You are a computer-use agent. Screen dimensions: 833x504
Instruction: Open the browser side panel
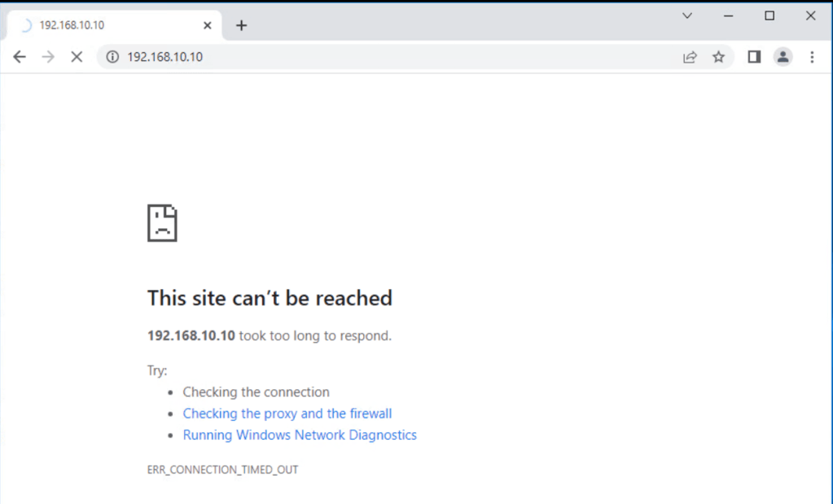coord(754,57)
